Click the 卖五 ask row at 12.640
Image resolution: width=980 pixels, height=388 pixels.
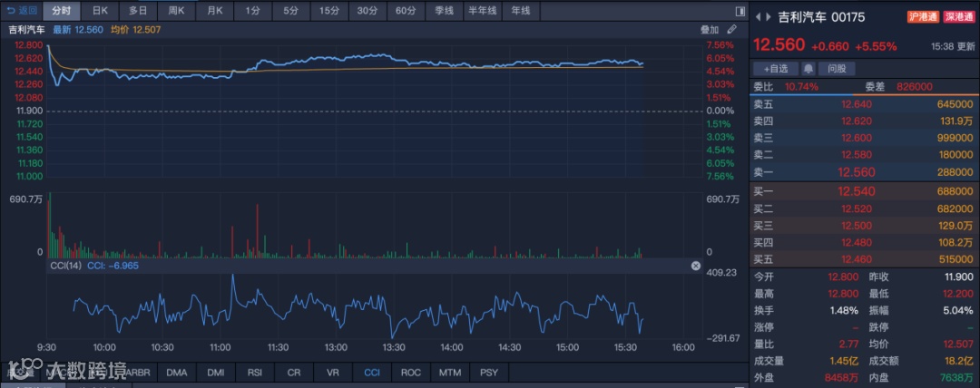click(x=865, y=104)
